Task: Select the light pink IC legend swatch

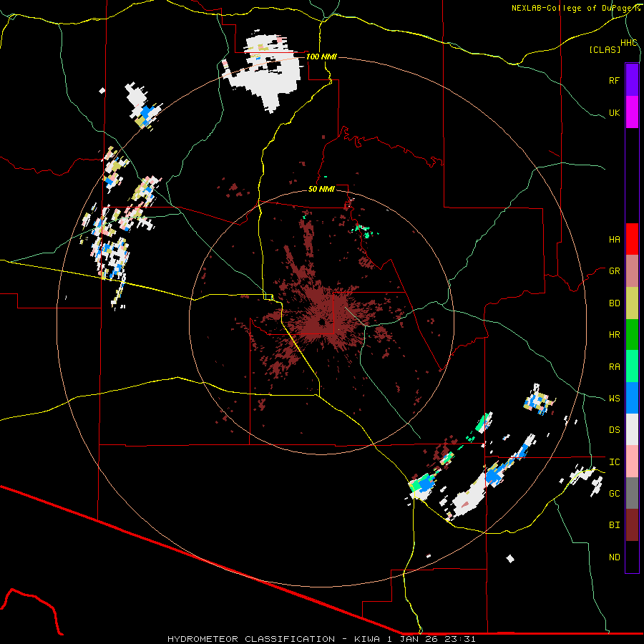Action: click(x=632, y=462)
